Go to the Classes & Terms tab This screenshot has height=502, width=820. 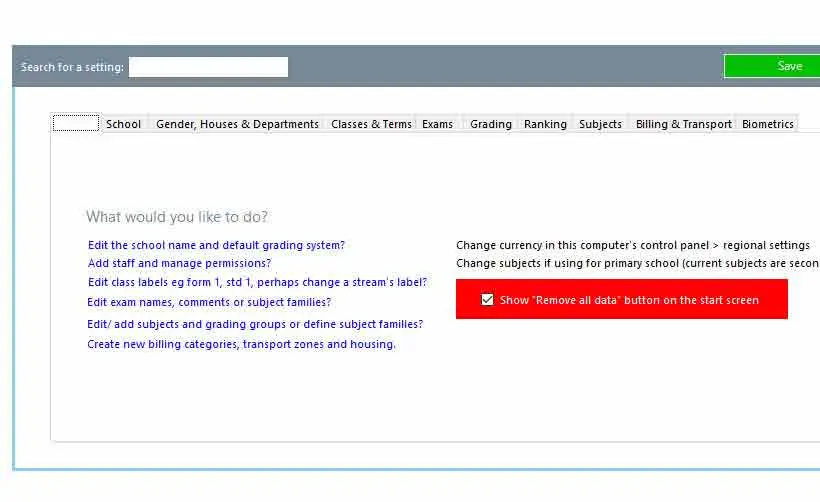coord(371,124)
